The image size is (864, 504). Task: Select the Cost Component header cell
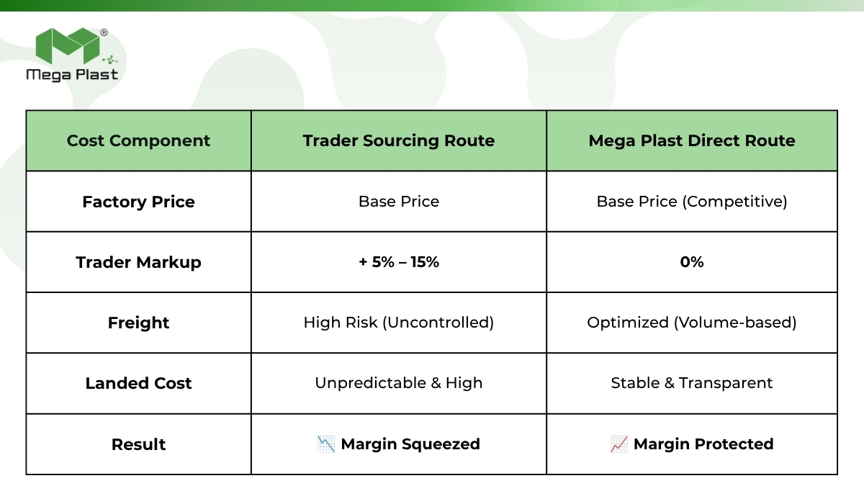(x=139, y=140)
